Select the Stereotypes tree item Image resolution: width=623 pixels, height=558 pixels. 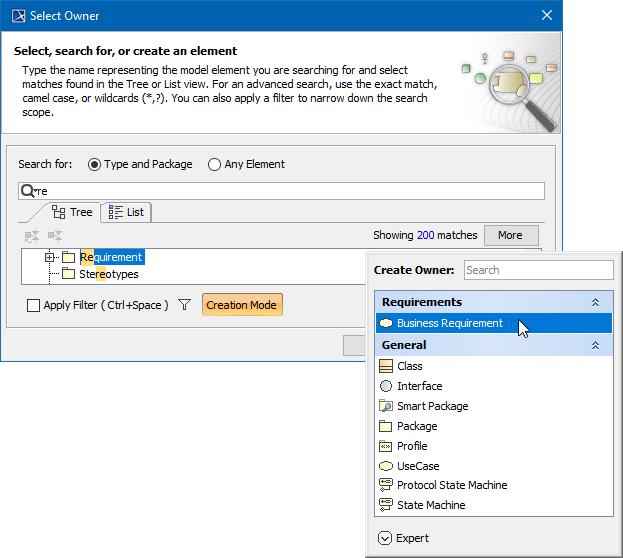108,274
